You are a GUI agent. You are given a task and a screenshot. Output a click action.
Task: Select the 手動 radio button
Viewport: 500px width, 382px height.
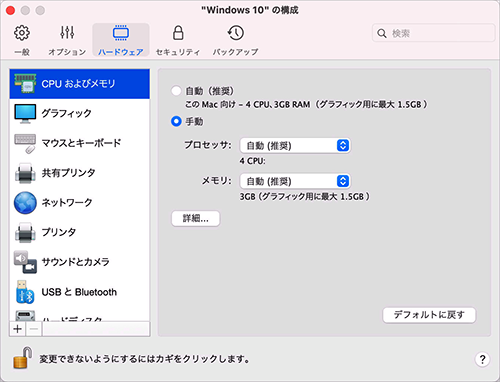[176, 121]
